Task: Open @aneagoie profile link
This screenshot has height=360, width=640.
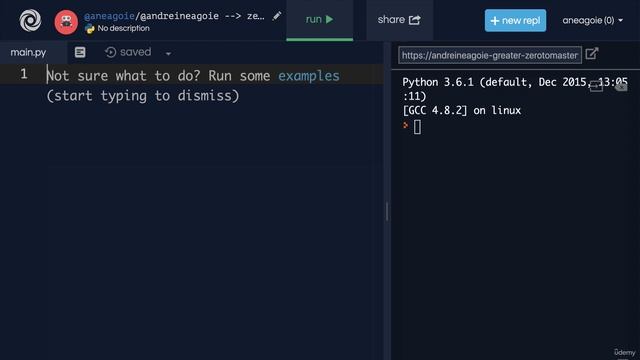Action: click(109, 16)
